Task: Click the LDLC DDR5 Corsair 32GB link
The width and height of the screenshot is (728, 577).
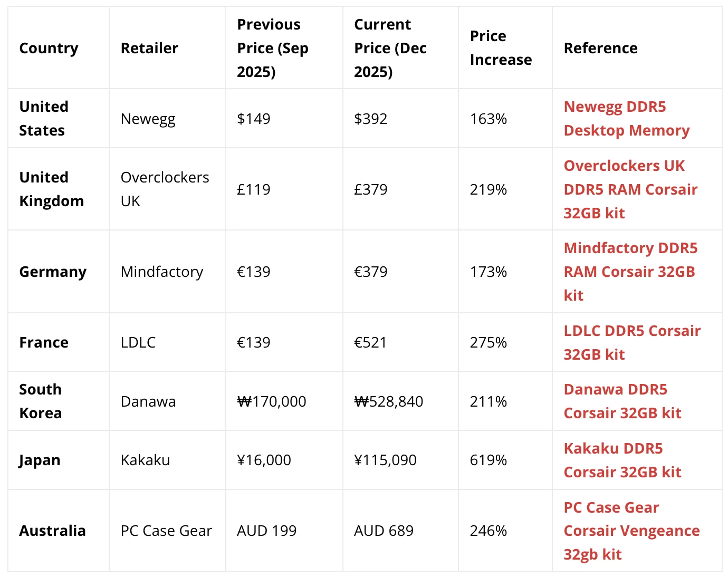Action: click(x=631, y=342)
